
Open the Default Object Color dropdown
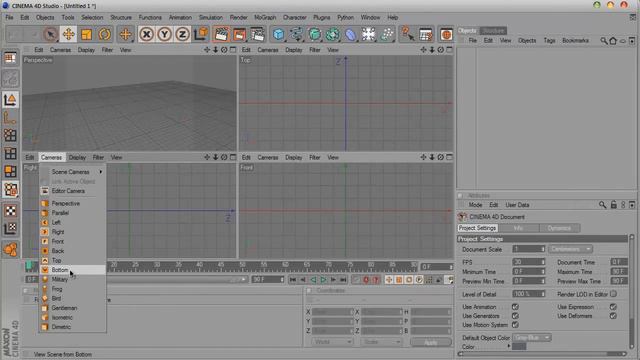pyautogui.click(x=532, y=338)
